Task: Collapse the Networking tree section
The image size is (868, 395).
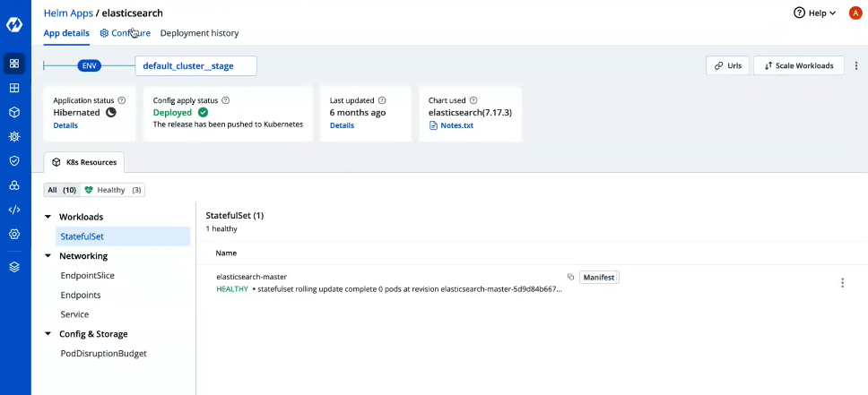Action: [x=48, y=256]
